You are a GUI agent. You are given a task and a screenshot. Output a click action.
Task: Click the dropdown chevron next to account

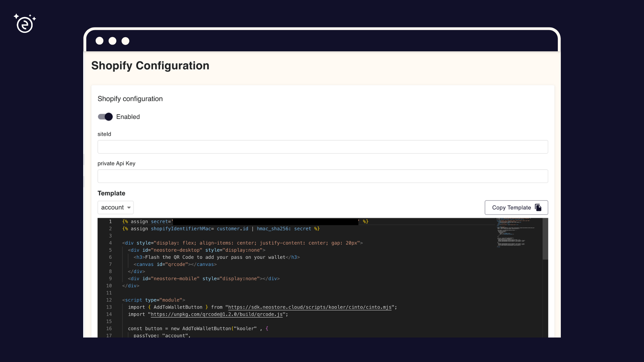tap(129, 207)
